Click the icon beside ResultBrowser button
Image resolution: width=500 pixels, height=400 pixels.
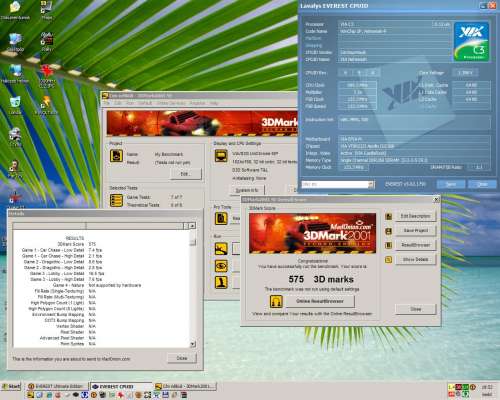click(388, 245)
